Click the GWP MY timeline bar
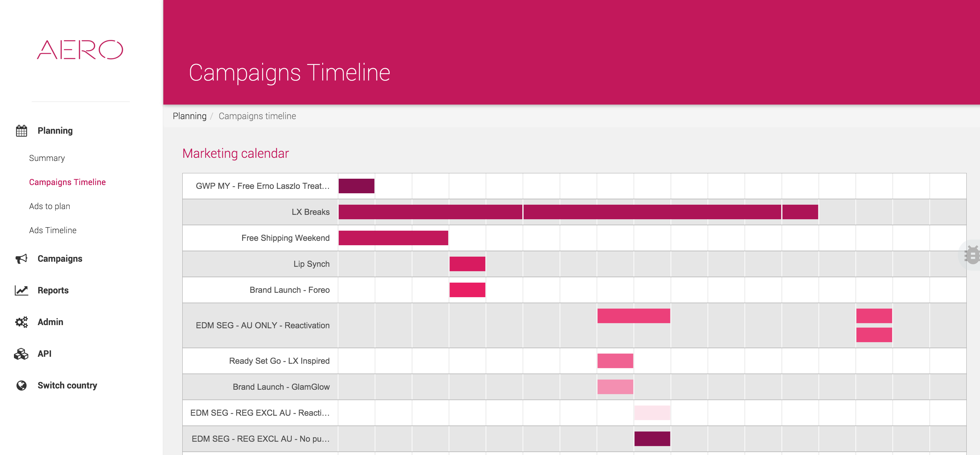 (356, 186)
